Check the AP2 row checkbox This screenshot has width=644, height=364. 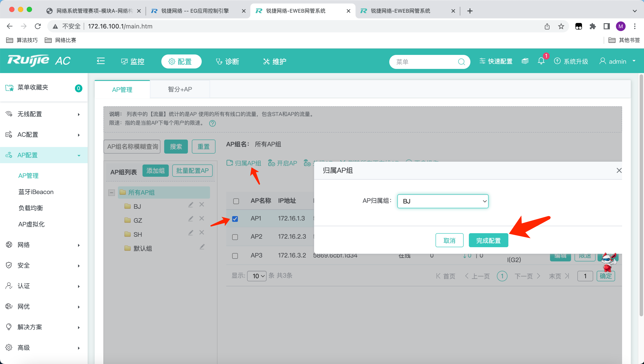tap(235, 237)
